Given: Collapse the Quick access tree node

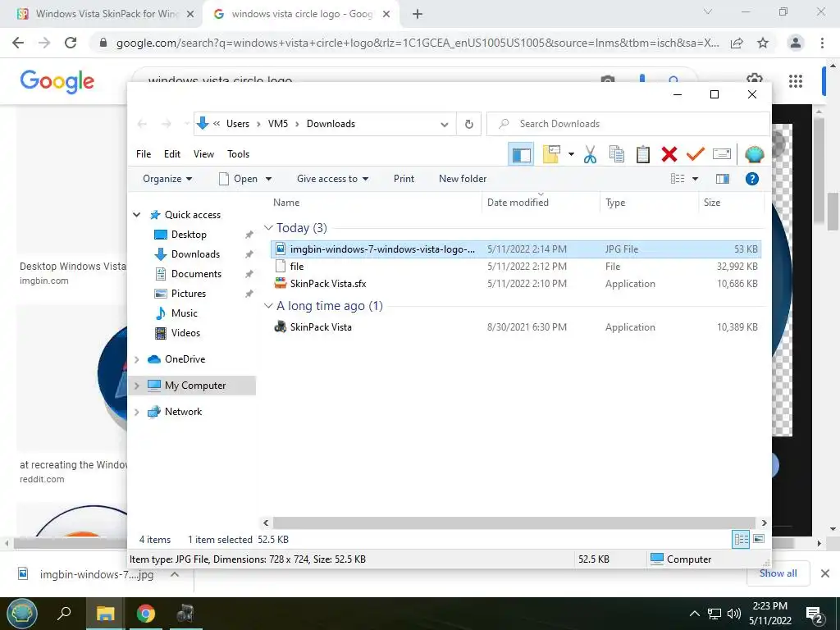Looking at the screenshot, I should [137, 215].
